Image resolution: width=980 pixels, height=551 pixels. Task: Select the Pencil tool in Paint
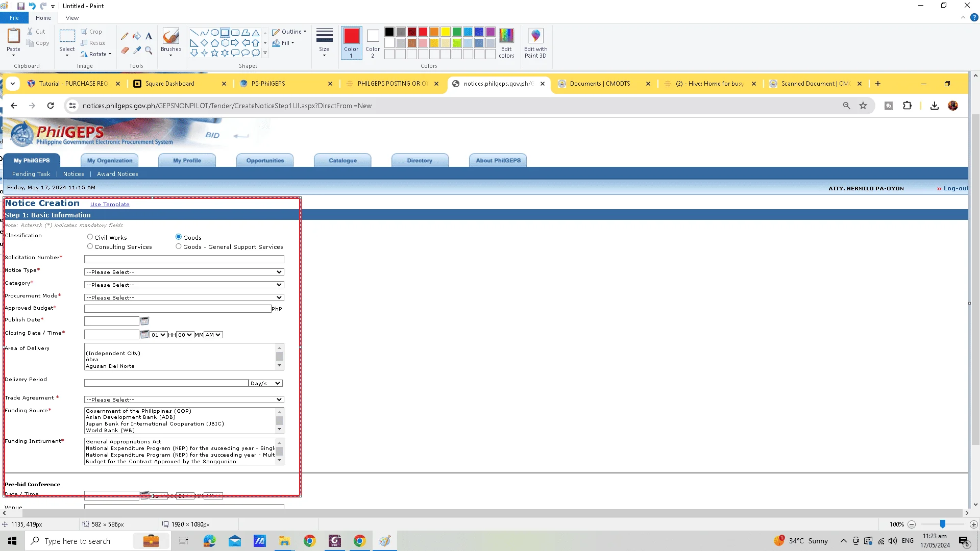[125, 36]
